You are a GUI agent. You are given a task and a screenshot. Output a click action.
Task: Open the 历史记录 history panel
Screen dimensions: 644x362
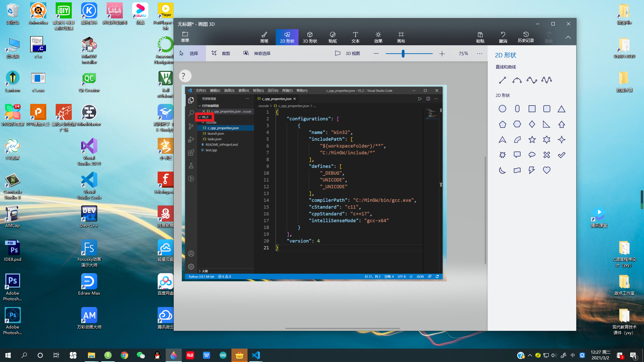point(526,37)
